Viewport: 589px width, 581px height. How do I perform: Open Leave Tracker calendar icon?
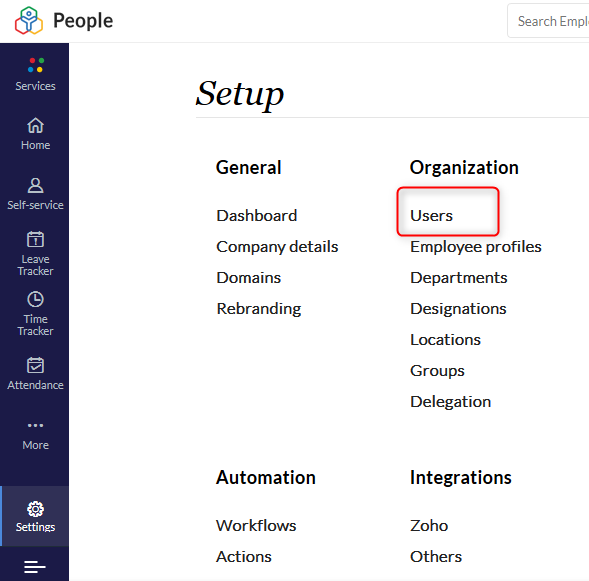click(x=35, y=240)
